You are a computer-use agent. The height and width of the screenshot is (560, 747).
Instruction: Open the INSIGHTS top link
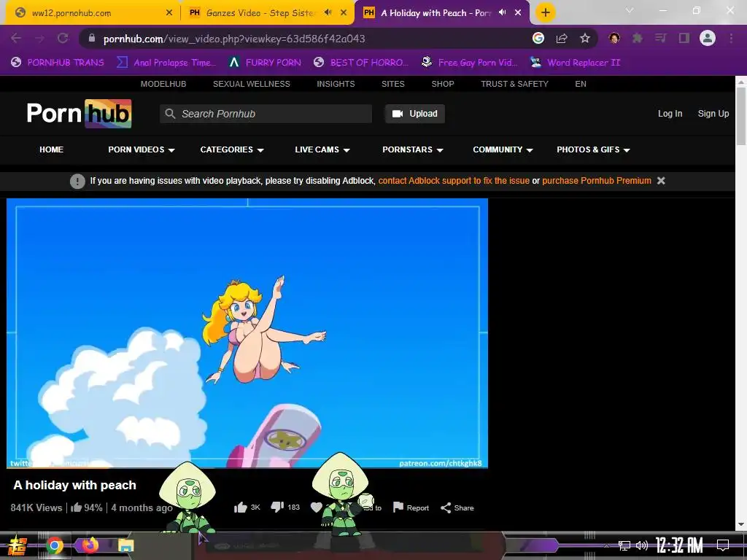point(336,84)
